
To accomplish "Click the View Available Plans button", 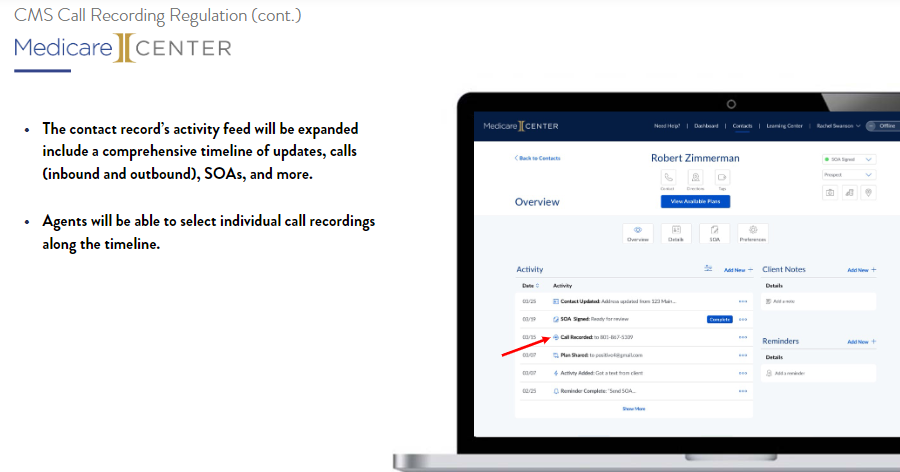I will (x=695, y=201).
